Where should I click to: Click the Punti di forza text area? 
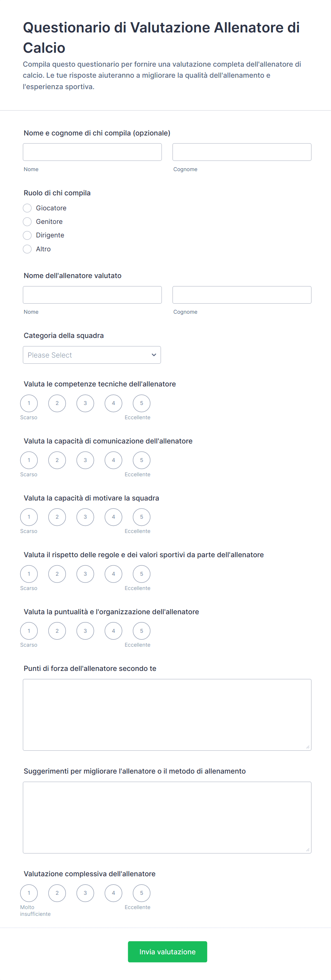[x=167, y=714]
